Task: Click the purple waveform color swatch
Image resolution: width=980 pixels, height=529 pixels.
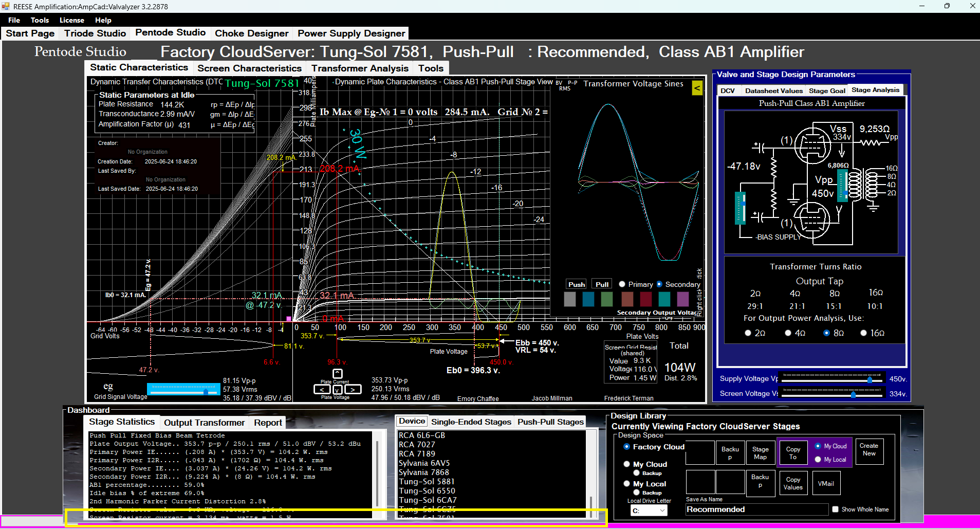Action: click(x=683, y=299)
